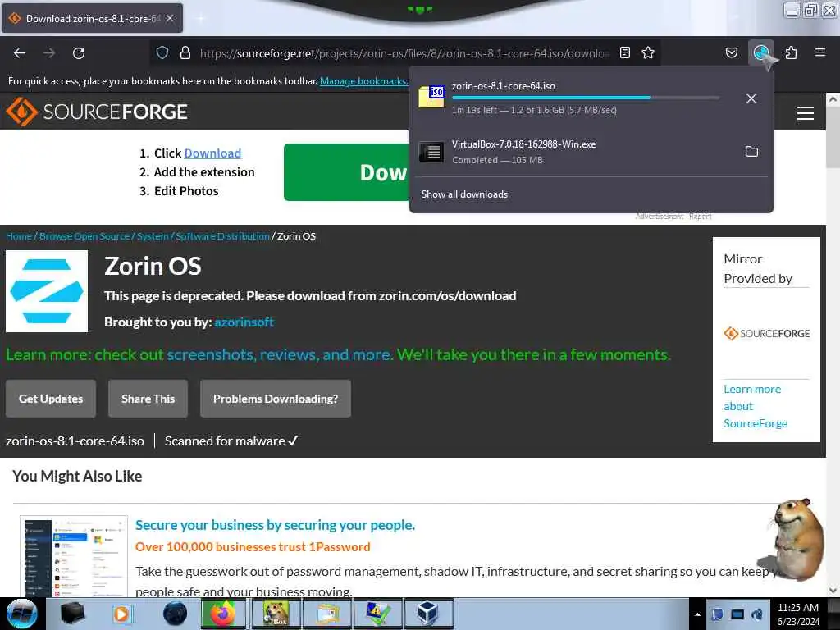The image size is (840, 630).
Task: Open the volume tray icon
Action: [757, 614]
